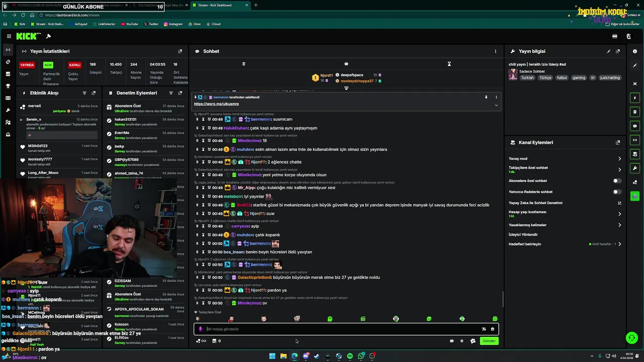Pop out the Yayın İstatistikleri panel

(x=180, y=51)
